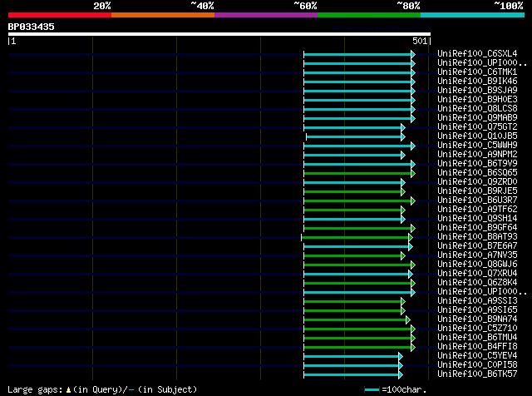The image size is (532, 396).
Task: Click the arrowhead ending the C6SXL4 alignment
Action: (x=413, y=54)
